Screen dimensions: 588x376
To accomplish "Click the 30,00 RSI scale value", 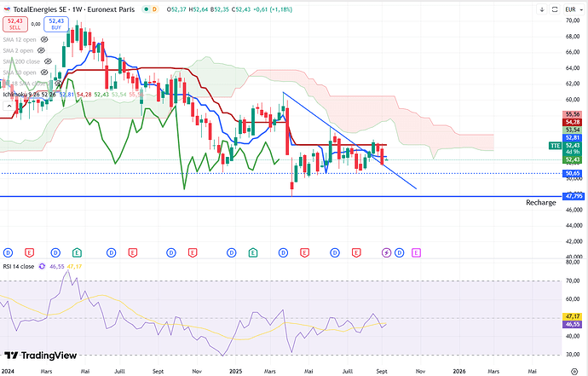I will pyautogui.click(x=573, y=355).
